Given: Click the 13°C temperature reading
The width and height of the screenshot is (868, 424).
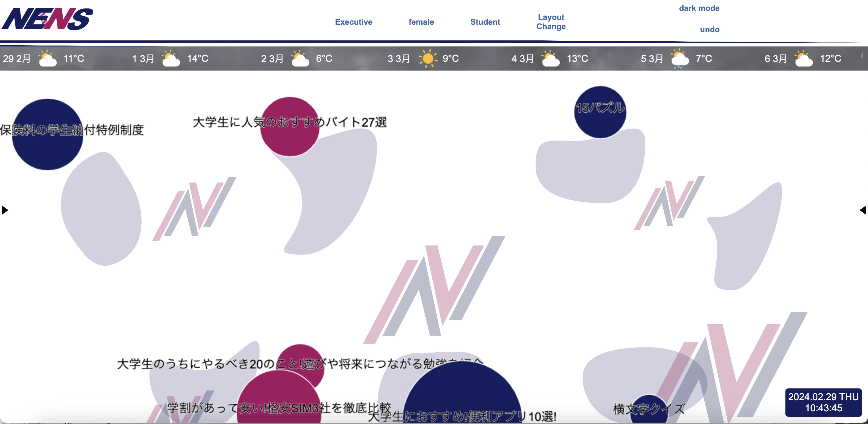Looking at the screenshot, I should [x=577, y=59].
